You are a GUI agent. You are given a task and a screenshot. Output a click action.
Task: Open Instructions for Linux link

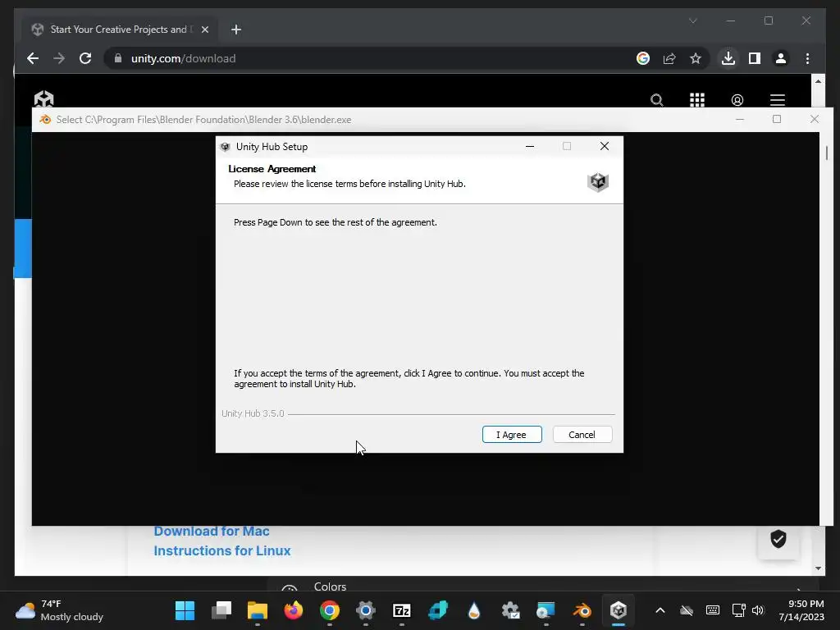coord(222,550)
